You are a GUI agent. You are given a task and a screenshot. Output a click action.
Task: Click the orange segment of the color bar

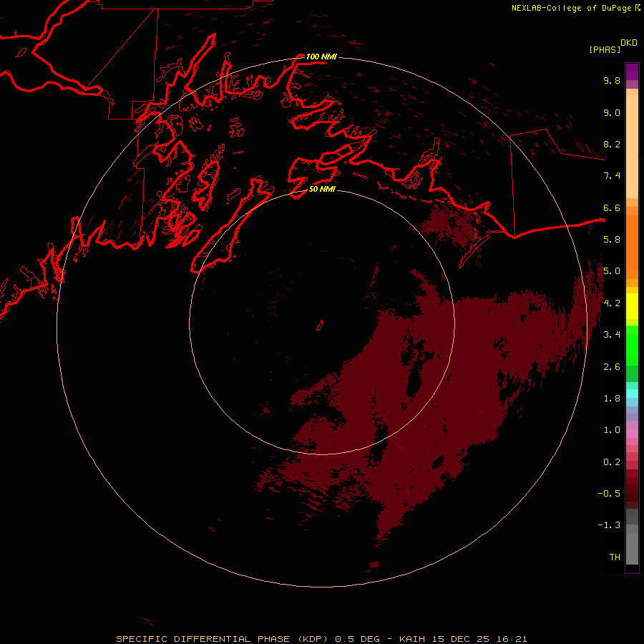click(x=632, y=247)
